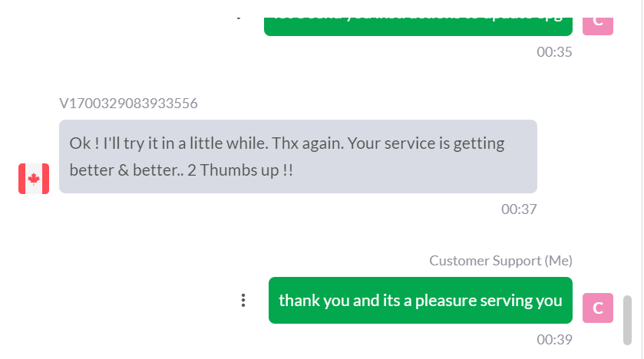Screen dimensions: 644x359
Task: Select visitor ID V1700329083933556
Action: (x=128, y=104)
